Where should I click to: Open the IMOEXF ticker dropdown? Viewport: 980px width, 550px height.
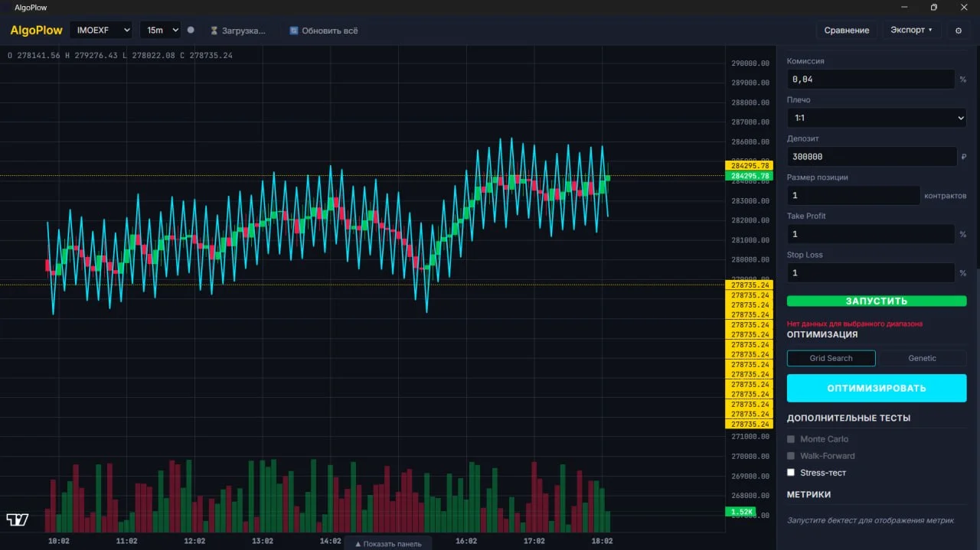[x=101, y=31]
